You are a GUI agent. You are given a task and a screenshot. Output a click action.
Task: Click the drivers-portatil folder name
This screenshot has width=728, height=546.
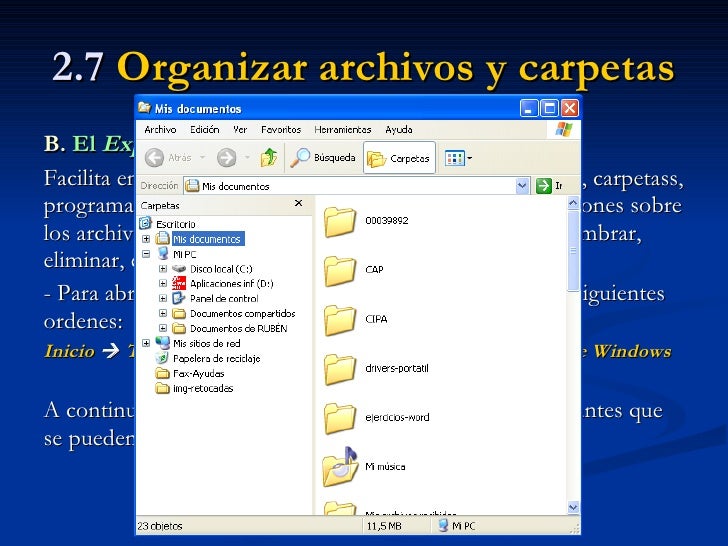(x=397, y=368)
